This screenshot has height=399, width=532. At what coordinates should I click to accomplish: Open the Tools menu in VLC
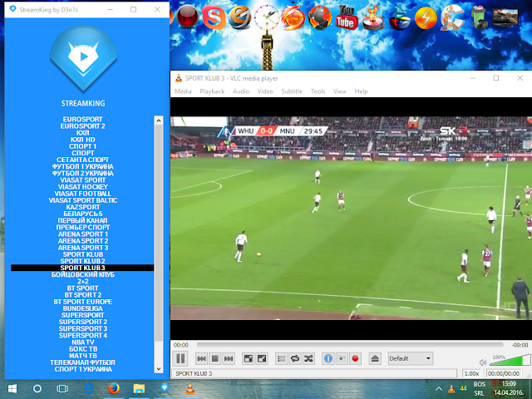(x=318, y=91)
